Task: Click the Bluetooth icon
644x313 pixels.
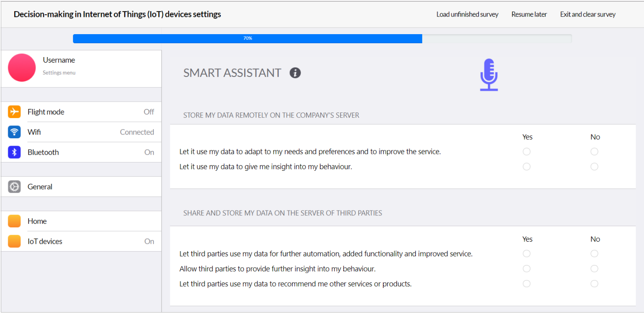Action: (14, 152)
